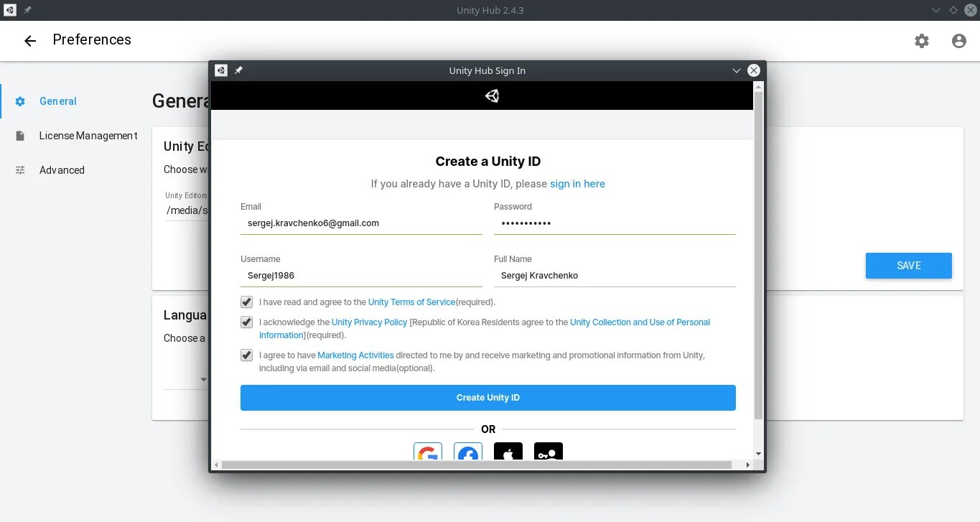Click the scroll up arrow in dialog
The image size is (980, 522).
click(x=759, y=86)
